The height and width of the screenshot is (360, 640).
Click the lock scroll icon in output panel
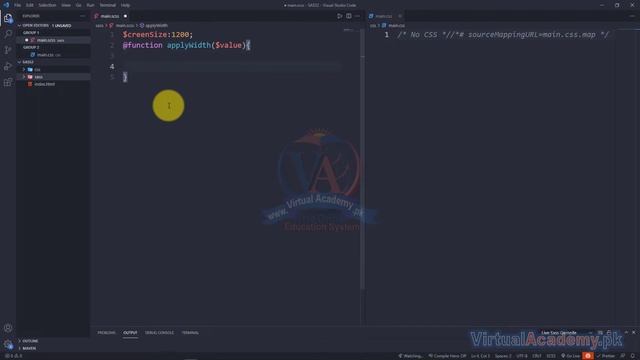609,333
